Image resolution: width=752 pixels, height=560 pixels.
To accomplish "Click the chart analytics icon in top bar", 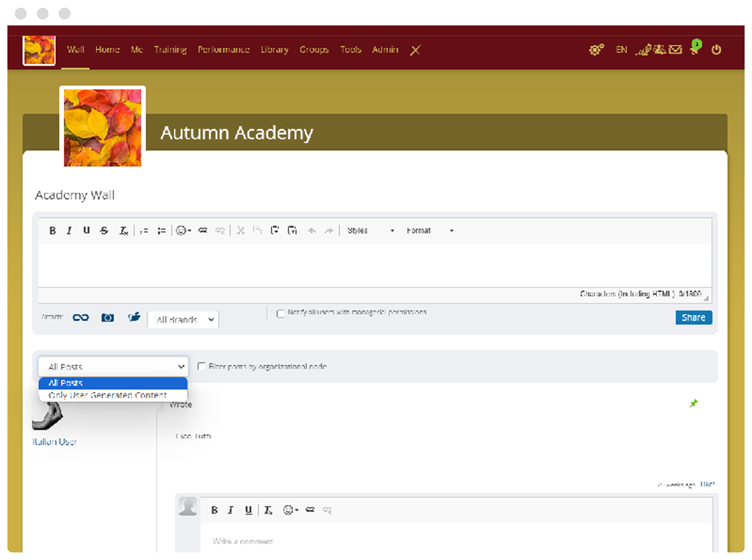I will [x=643, y=50].
